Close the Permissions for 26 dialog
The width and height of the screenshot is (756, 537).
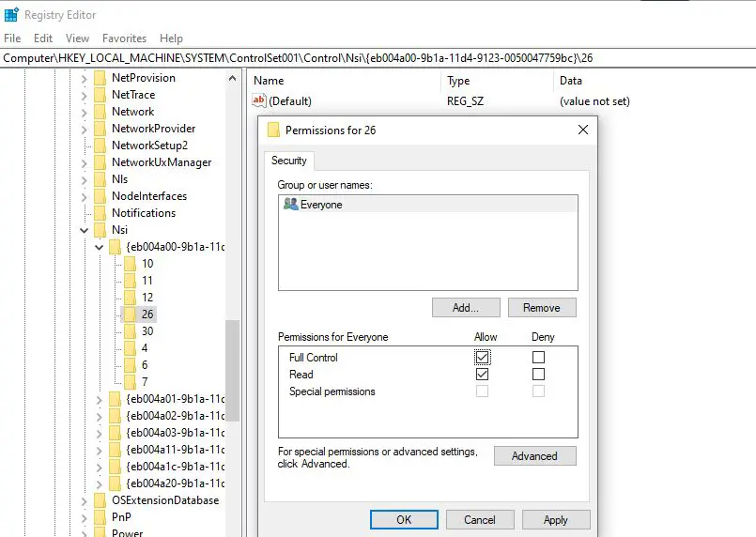(x=583, y=130)
